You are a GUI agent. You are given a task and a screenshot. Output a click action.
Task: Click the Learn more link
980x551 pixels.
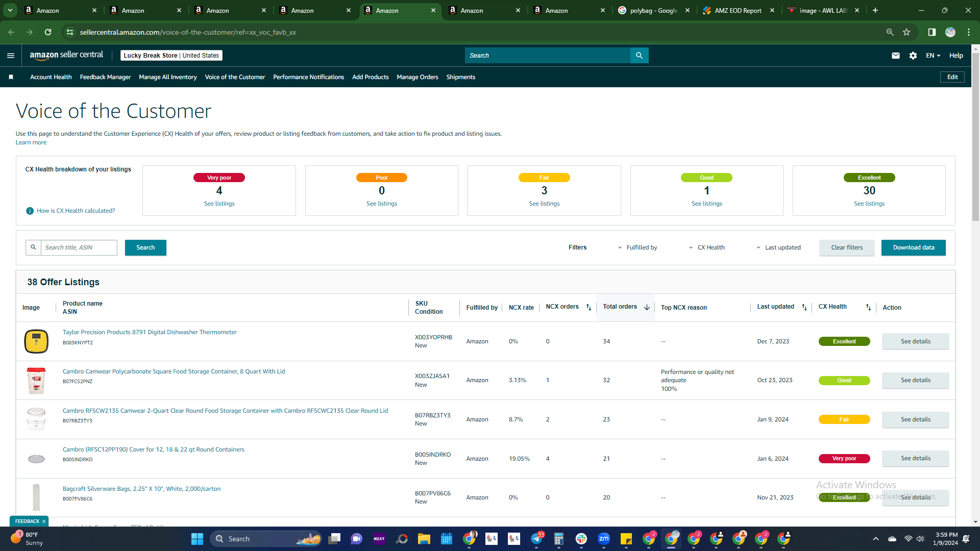pyautogui.click(x=31, y=142)
